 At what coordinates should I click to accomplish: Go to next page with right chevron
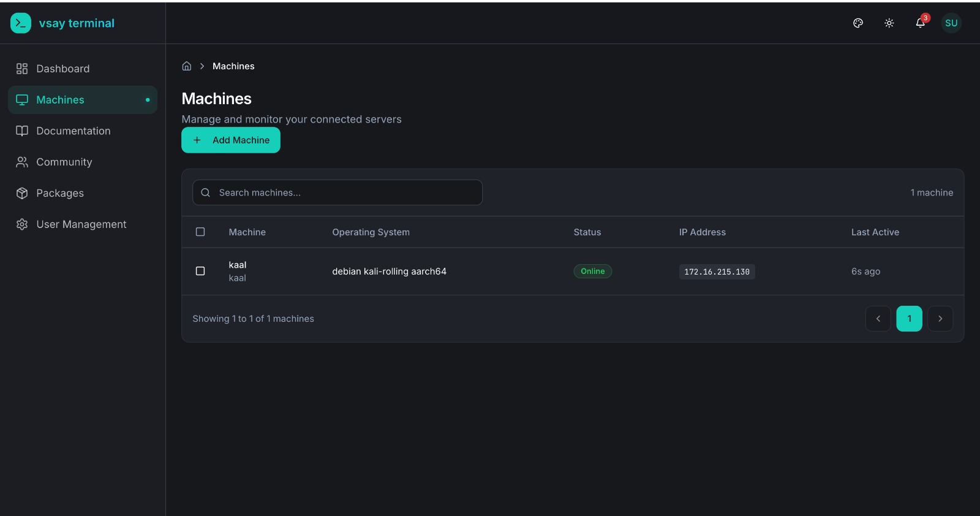pos(940,319)
